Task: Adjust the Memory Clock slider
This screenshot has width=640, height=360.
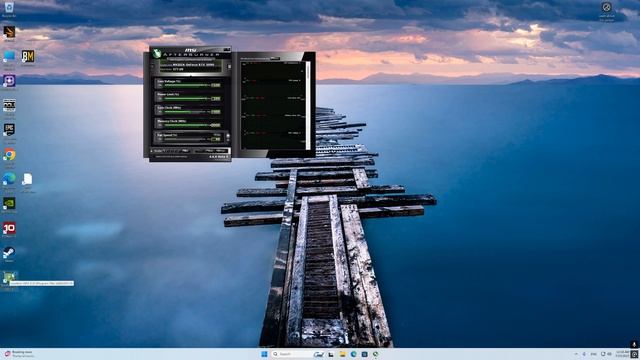Action: point(186,125)
